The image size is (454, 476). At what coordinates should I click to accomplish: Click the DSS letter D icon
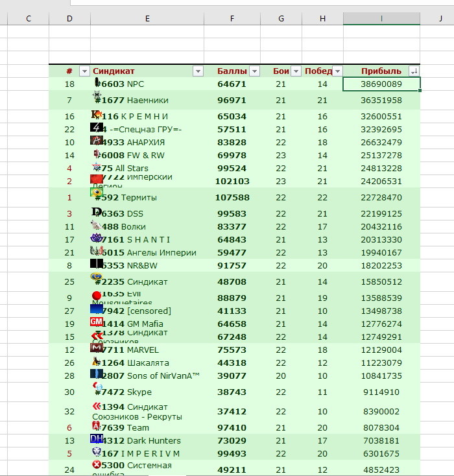click(x=96, y=211)
